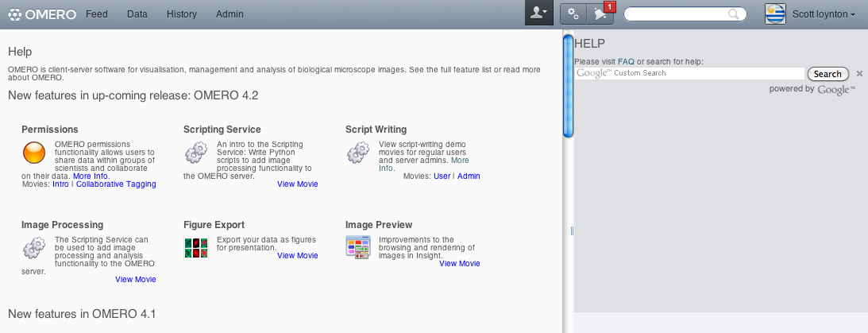Click the OMERO logo icon
868x333 pixels.
point(16,14)
